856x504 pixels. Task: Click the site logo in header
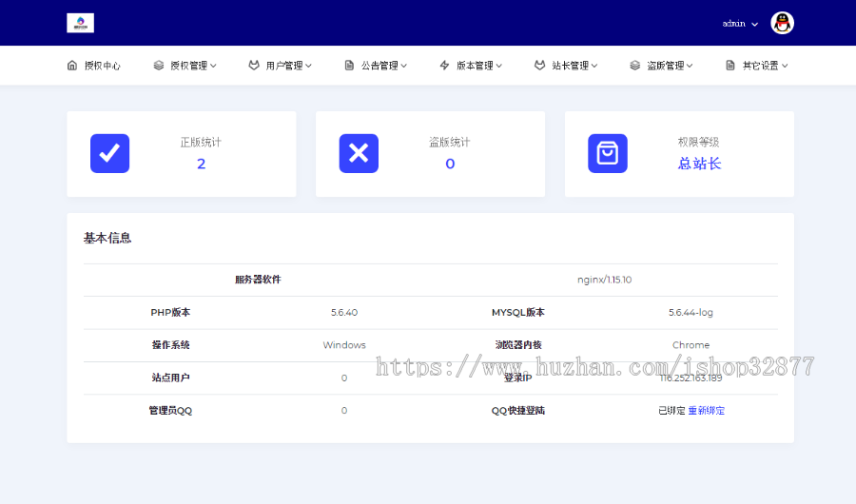click(x=80, y=23)
